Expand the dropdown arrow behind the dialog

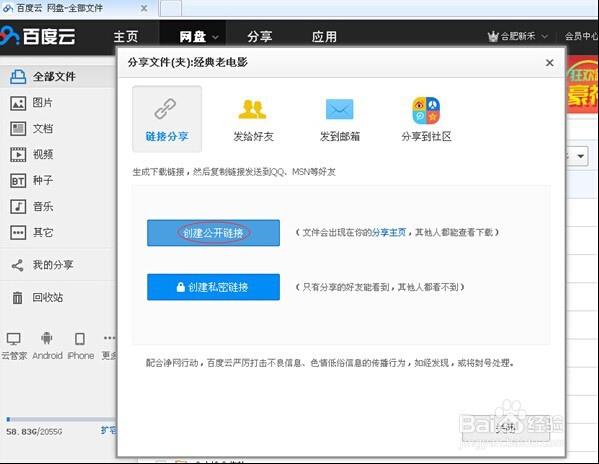pyautogui.click(x=580, y=156)
